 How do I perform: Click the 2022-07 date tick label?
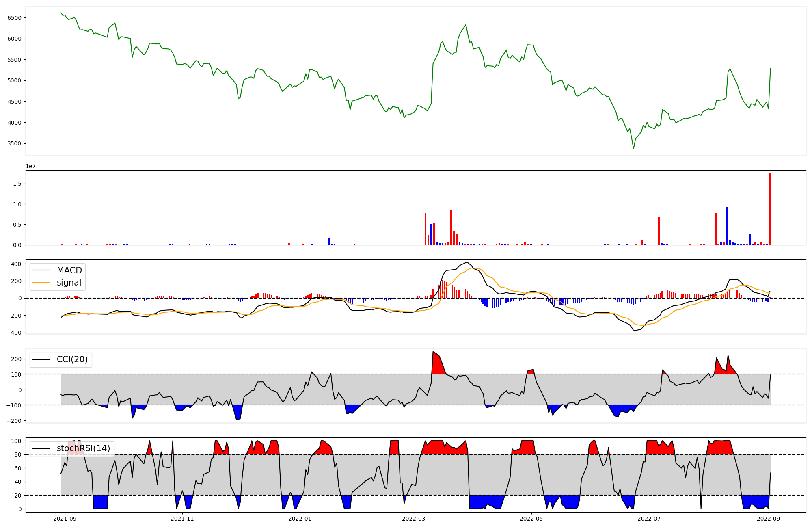(x=649, y=519)
